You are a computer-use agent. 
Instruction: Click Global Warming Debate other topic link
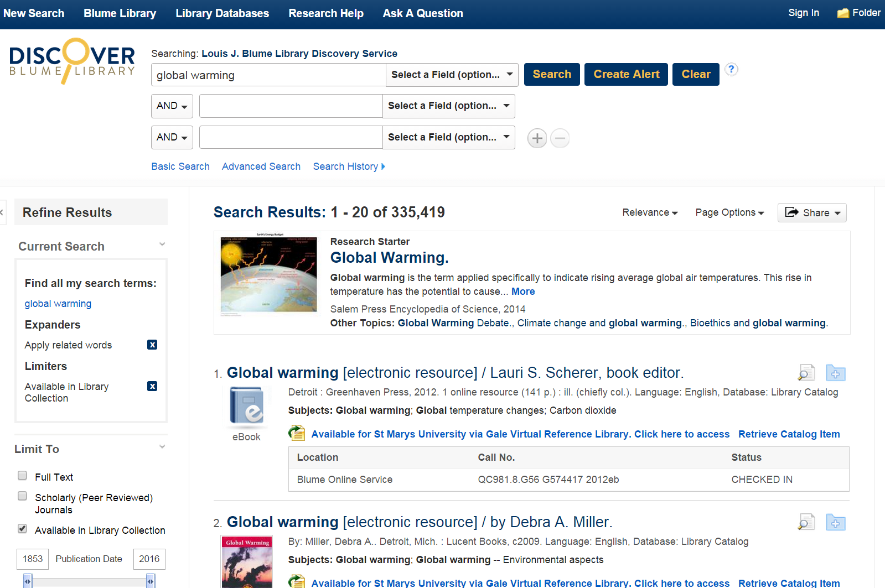454,323
